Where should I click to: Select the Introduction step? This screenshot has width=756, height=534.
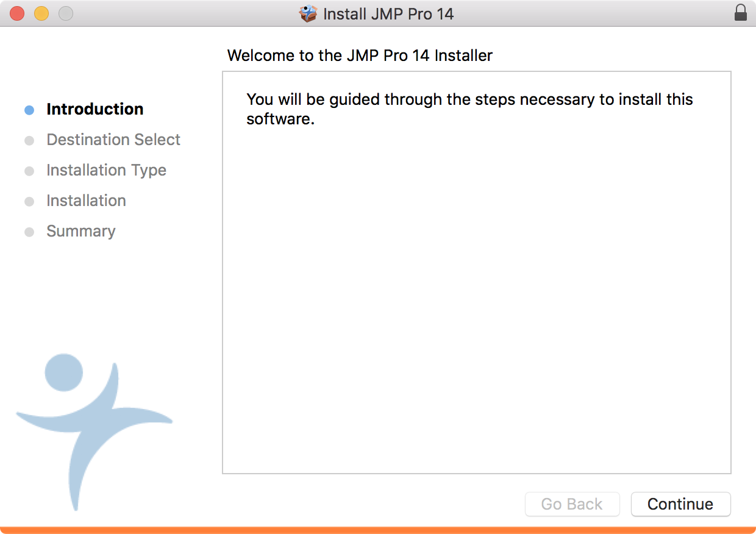coord(95,109)
